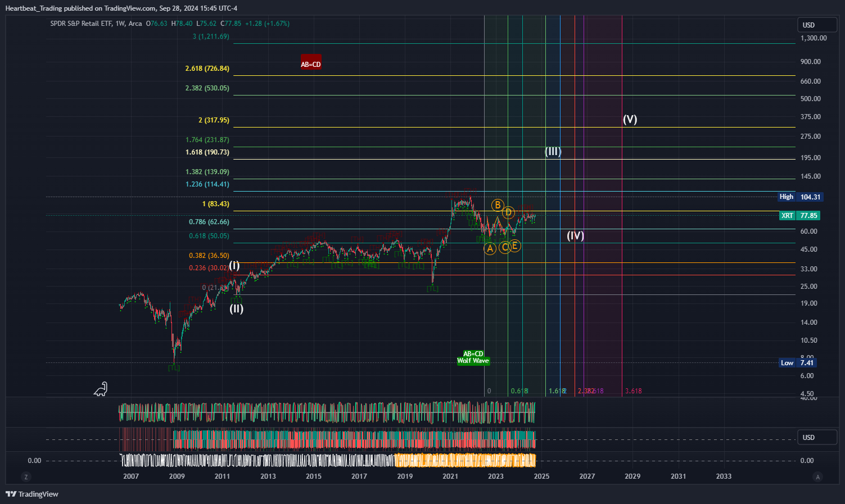The height and width of the screenshot is (504, 845).
Task: Select the circled D wave label
Action: 508,212
